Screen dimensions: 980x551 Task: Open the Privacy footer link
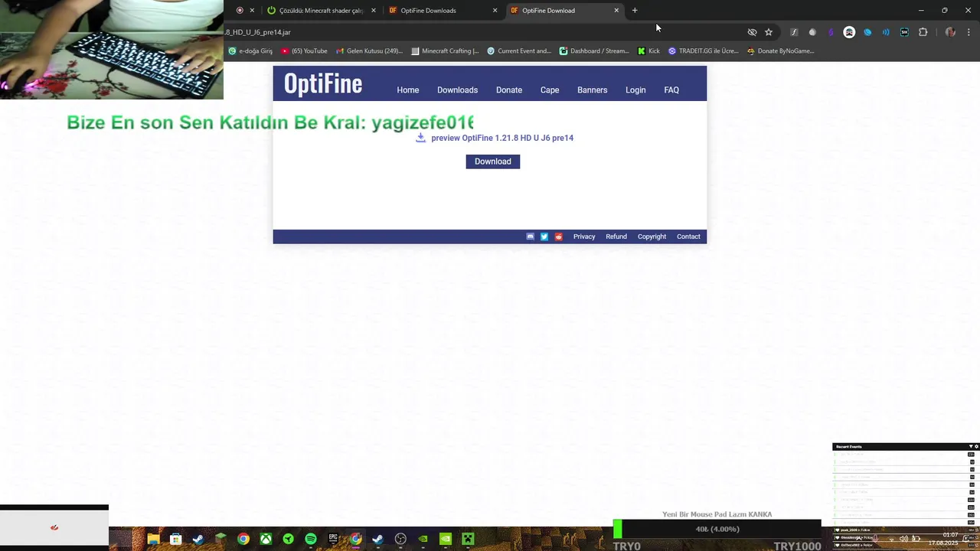point(584,236)
